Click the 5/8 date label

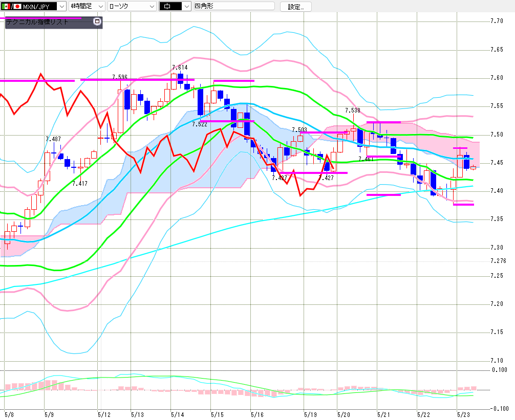(x=9, y=415)
